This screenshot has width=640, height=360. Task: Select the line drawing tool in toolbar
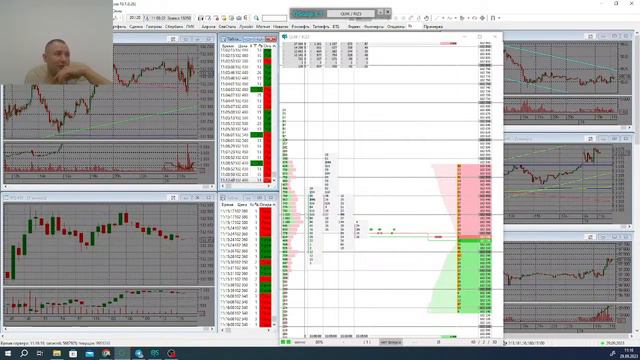436,18
